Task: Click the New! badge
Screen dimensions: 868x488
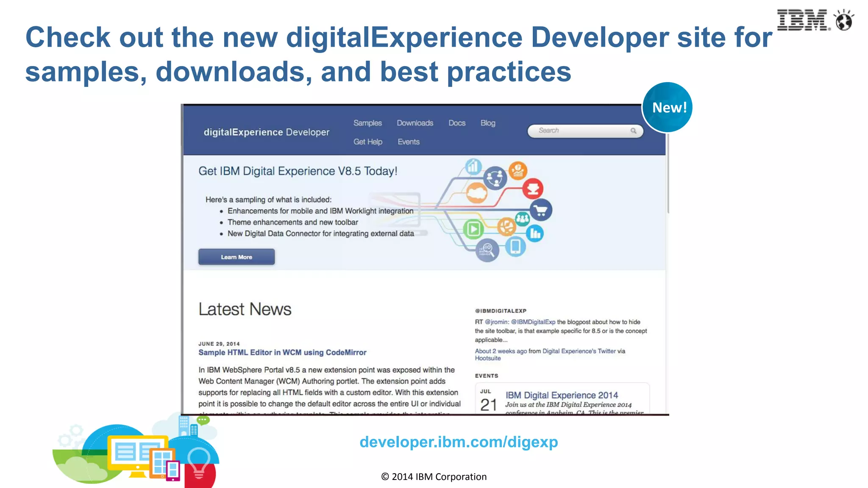Action: pos(668,108)
